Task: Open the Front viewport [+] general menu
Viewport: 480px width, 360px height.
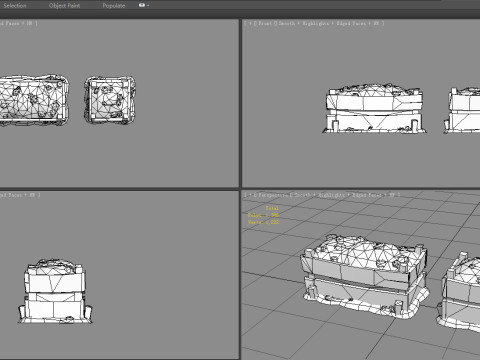Action: pyautogui.click(x=250, y=23)
